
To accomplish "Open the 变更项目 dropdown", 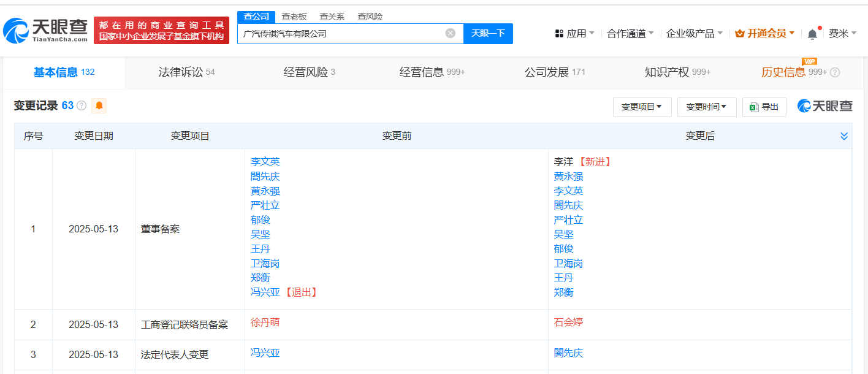I will coord(642,107).
